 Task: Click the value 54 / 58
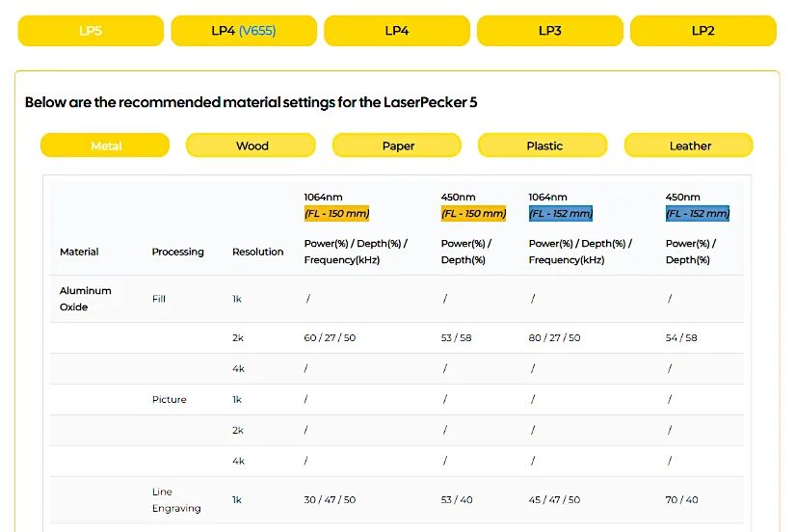tap(681, 337)
